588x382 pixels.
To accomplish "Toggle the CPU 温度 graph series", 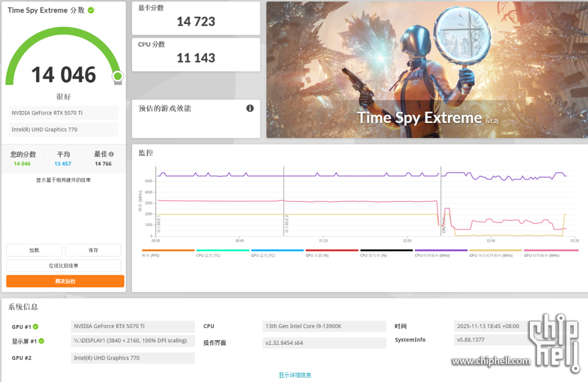I will pyautogui.click(x=222, y=250).
